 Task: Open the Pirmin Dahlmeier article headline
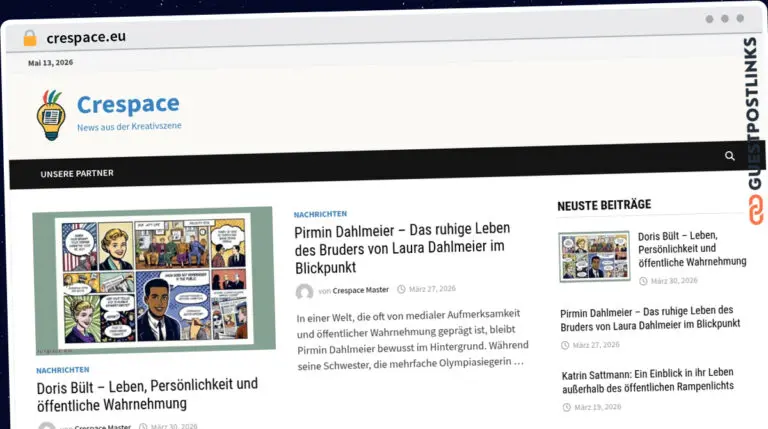point(402,248)
